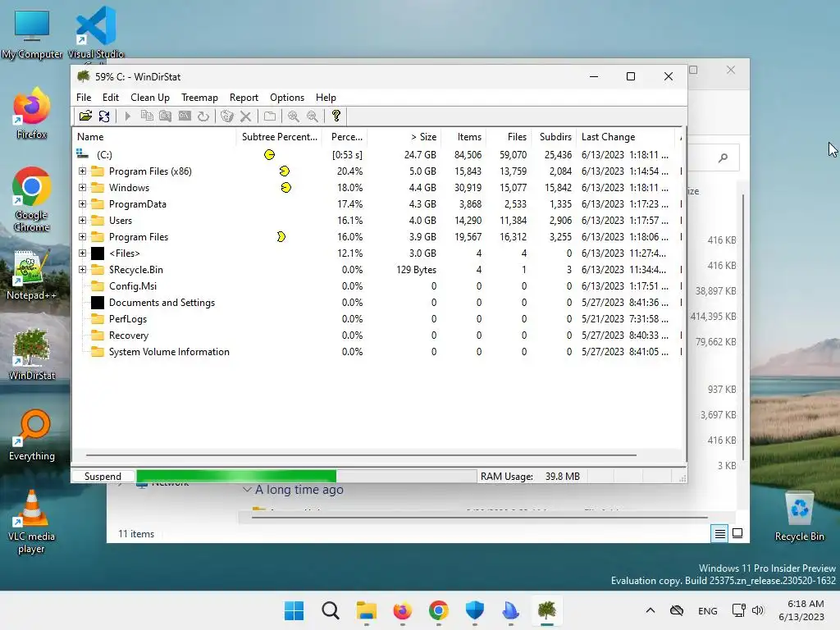Open the Recycle Bin desktop icon

[799, 517]
